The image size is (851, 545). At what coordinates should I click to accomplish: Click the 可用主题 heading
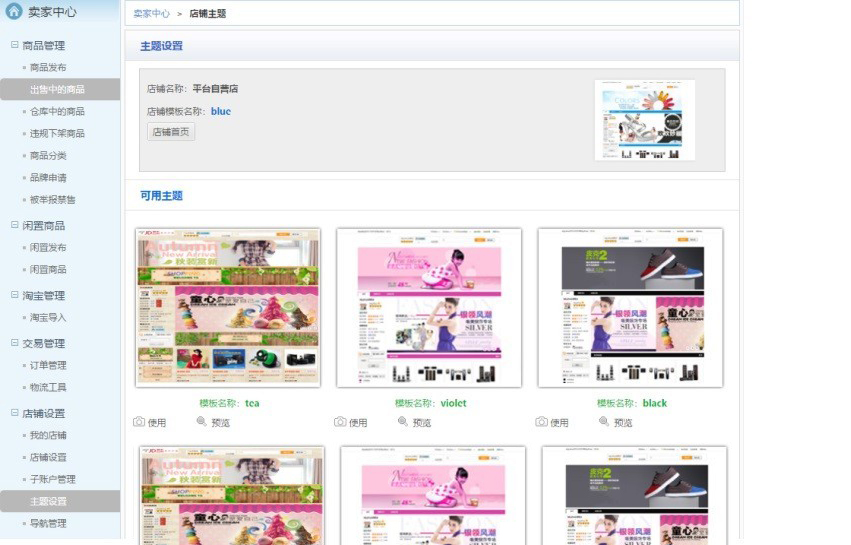coord(162,195)
